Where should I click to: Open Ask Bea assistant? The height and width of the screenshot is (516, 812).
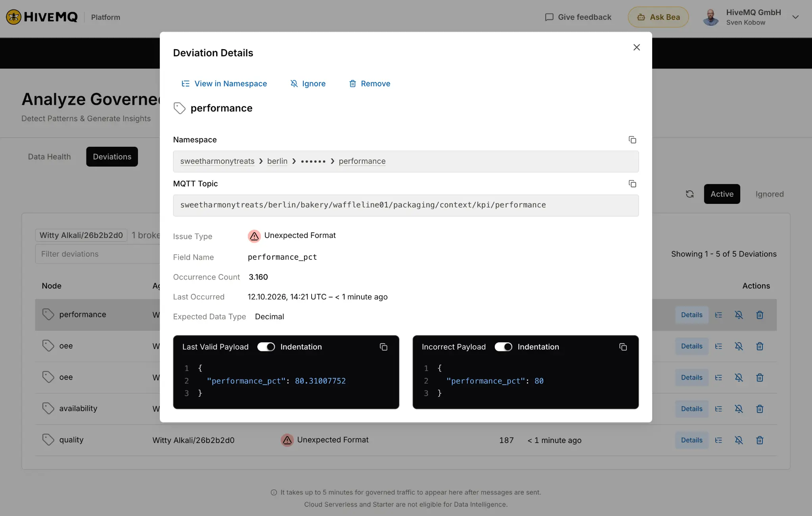click(x=658, y=17)
